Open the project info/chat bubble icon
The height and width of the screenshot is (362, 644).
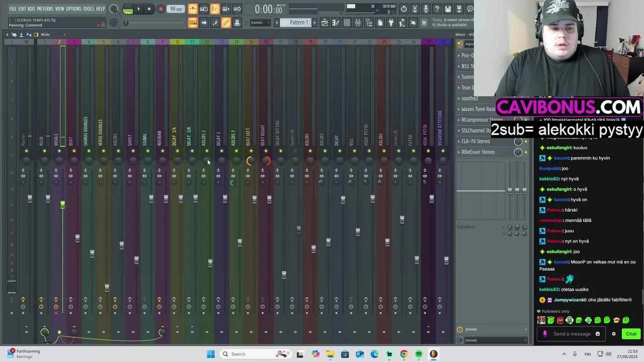click(470, 9)
